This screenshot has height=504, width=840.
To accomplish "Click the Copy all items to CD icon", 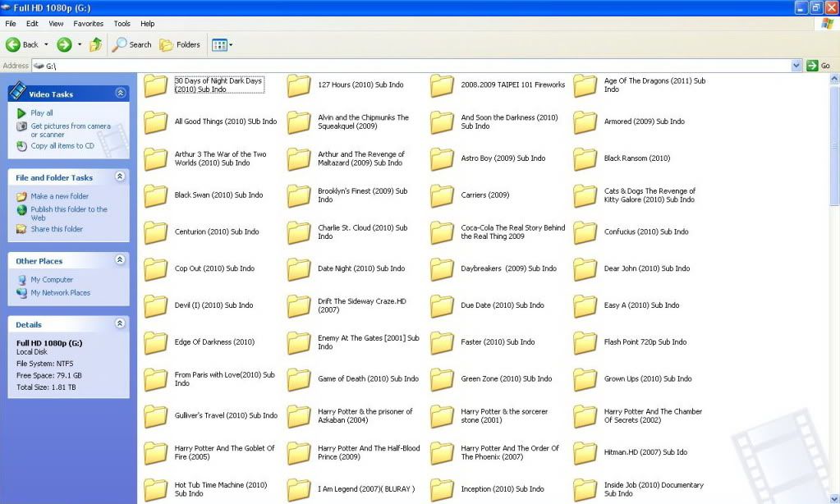I will (21, 145).
